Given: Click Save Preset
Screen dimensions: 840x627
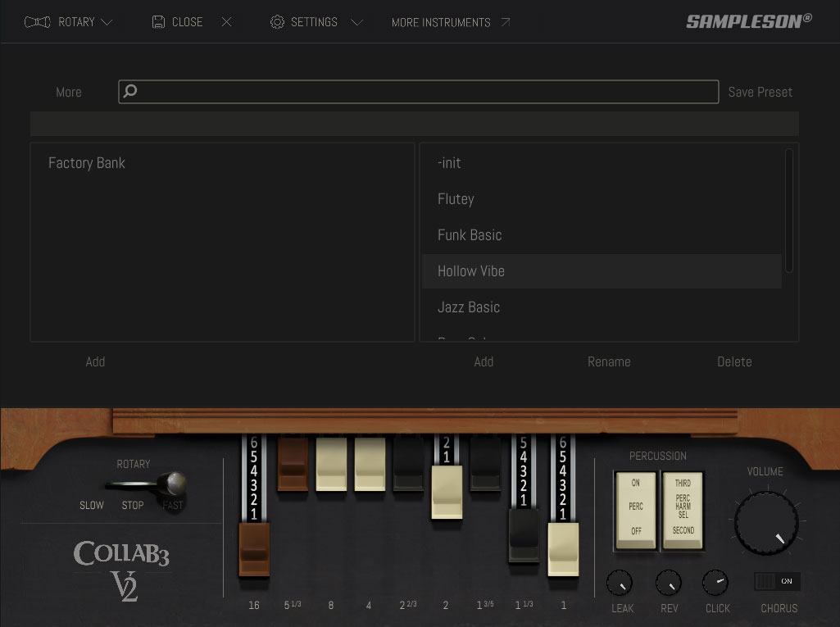Looking at the screenshot, I should 761,92.
